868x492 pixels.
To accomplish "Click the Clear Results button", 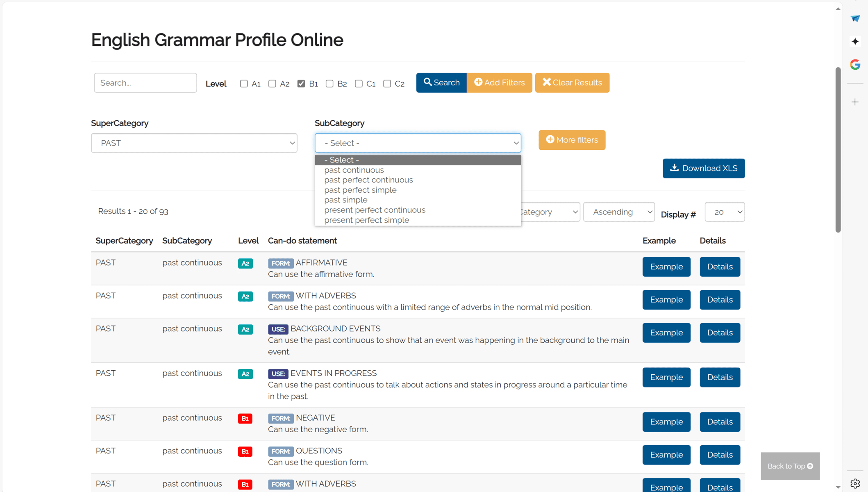I will 572,82.
